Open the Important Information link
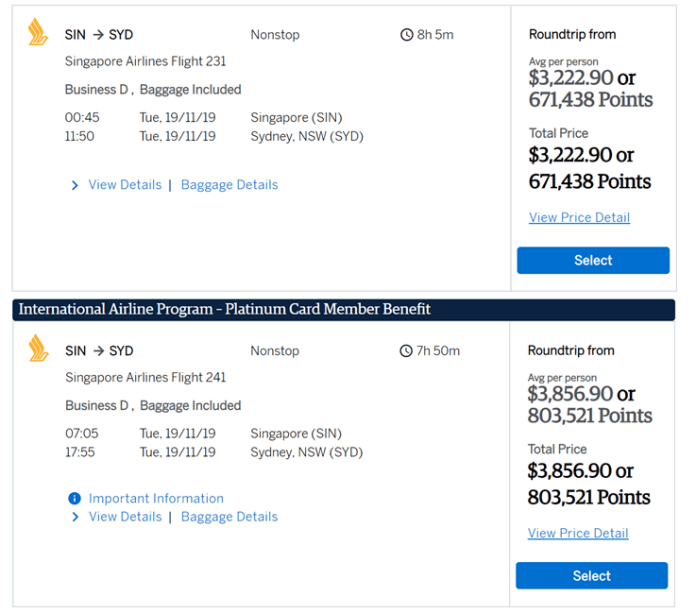 pyautogui.click(x=156, y=498)
